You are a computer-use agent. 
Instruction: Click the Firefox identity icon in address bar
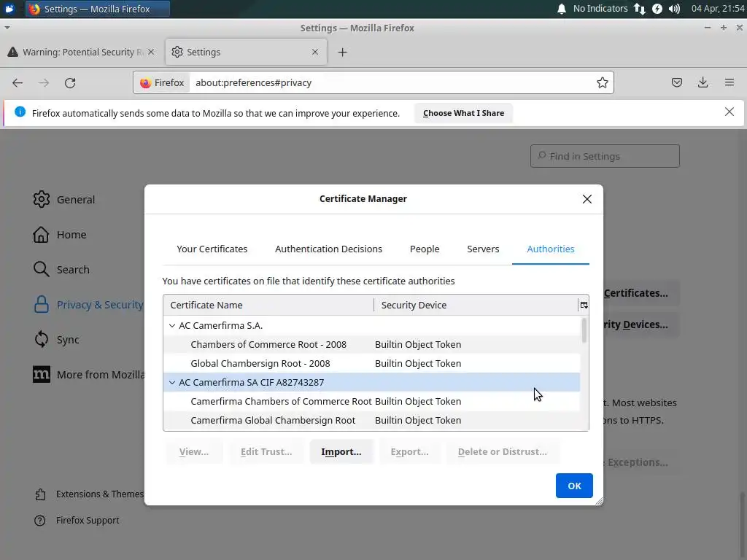[162, 83]
